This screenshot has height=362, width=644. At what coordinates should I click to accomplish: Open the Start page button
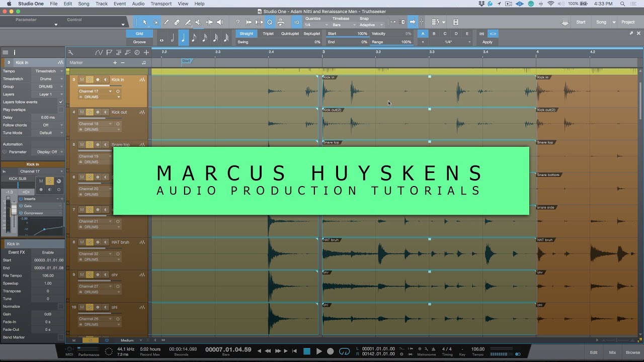coord(581,22)
